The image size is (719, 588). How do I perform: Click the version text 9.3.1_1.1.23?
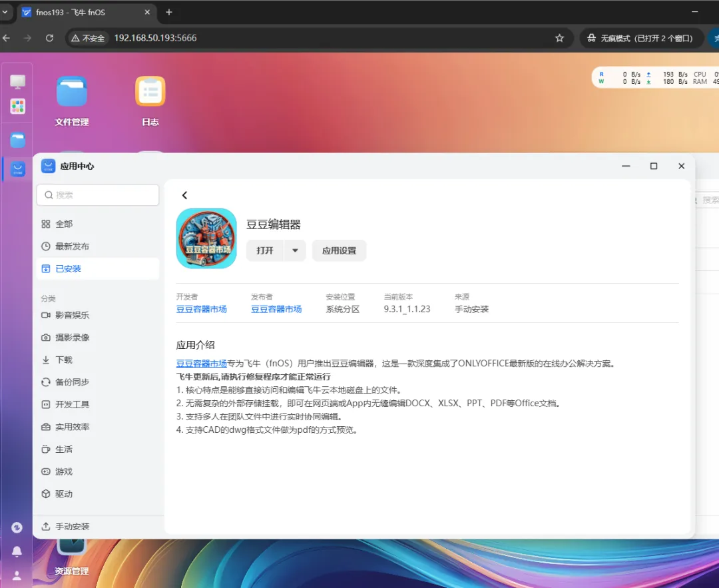pos(407,309)
